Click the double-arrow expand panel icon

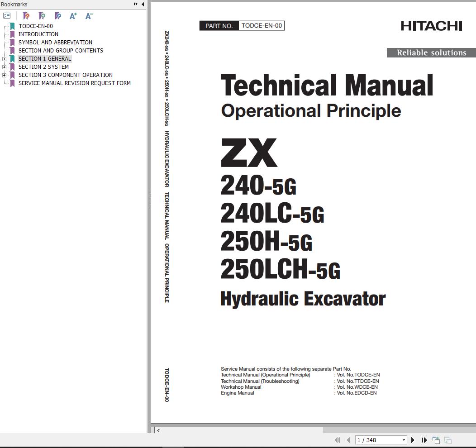135,4
